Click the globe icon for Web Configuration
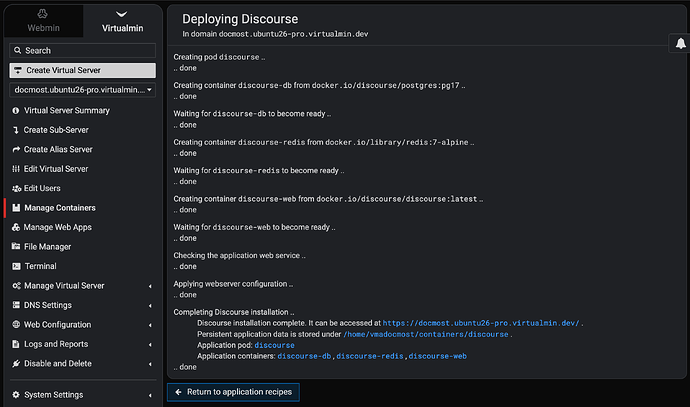The width and height of the screenshot is (690, 407). [x=16, y=324]
